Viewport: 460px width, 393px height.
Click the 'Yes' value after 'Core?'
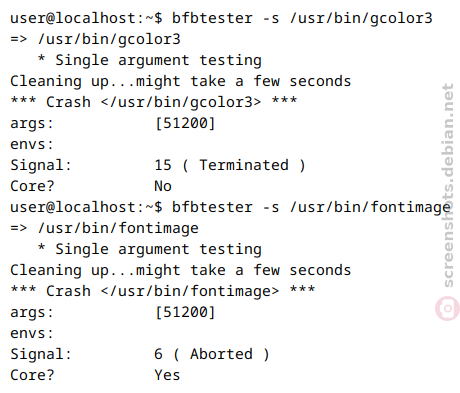coord(167,375)
